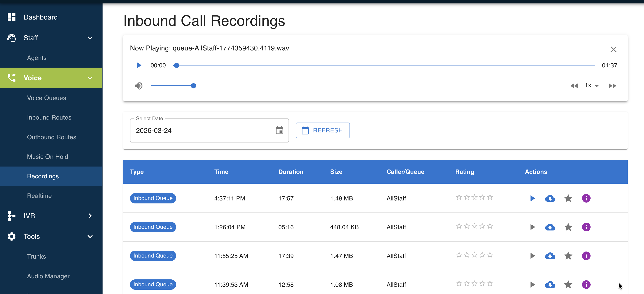Play the 11:55:25 AM recording
The width and height of the screenshot is (644, 294).
pyautogui.click(x=532, y=256)
